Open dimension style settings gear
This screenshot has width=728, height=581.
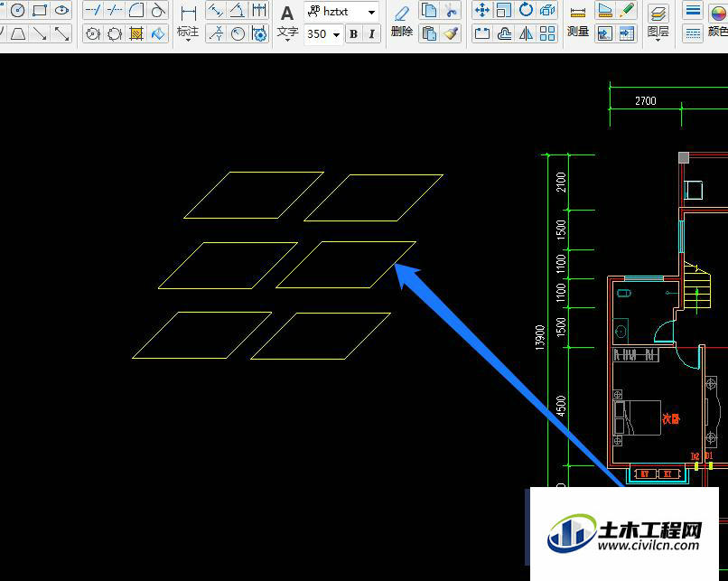click(x=259, y=33)
